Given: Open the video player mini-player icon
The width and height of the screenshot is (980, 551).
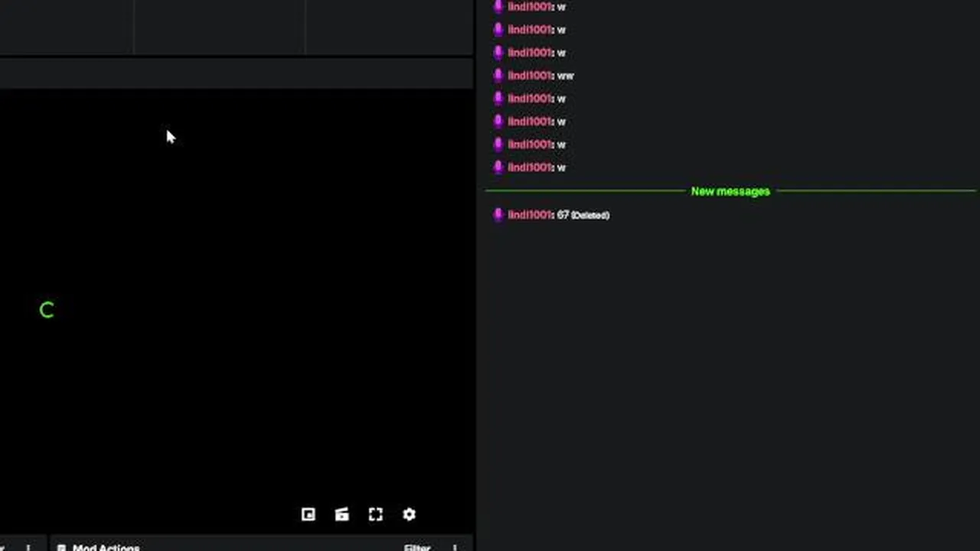Looking at the screenshot, I should pos(308,514).
